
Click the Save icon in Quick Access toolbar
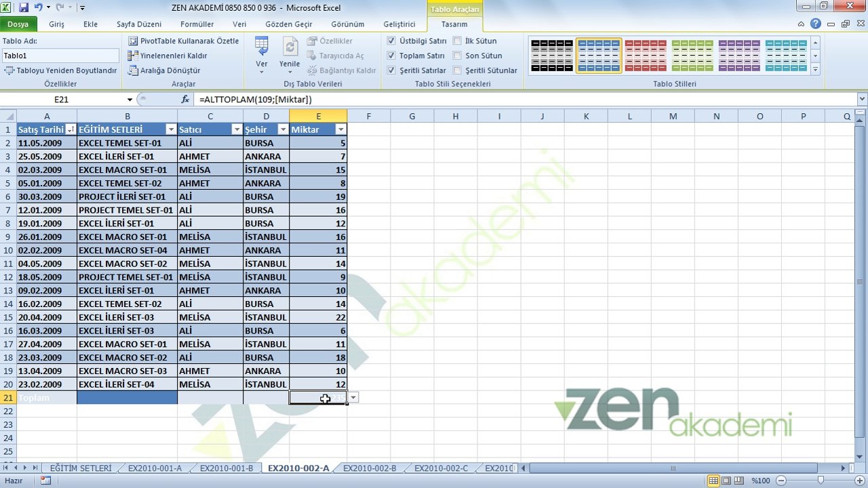tap(24, 7)
